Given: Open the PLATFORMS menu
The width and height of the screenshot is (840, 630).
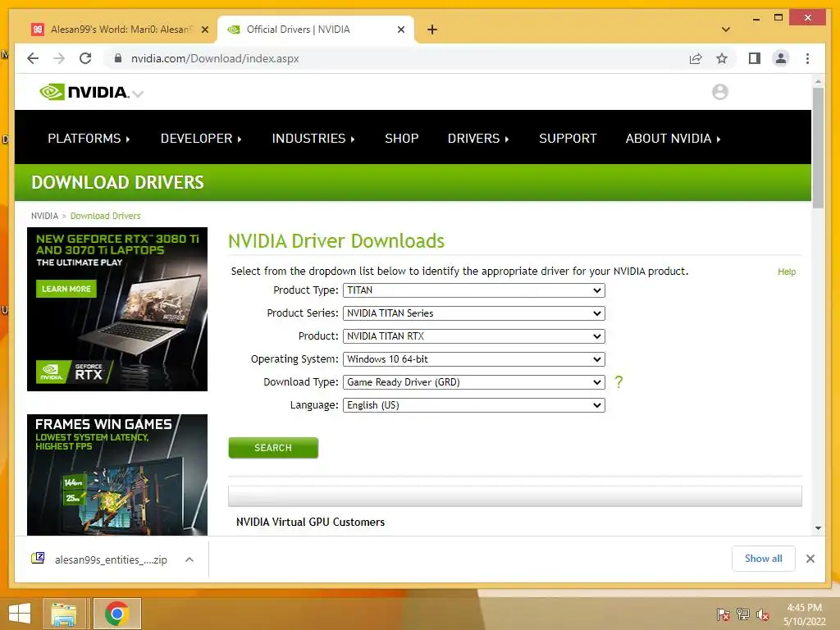Looking at the screenshot, I should pos(89,138).
